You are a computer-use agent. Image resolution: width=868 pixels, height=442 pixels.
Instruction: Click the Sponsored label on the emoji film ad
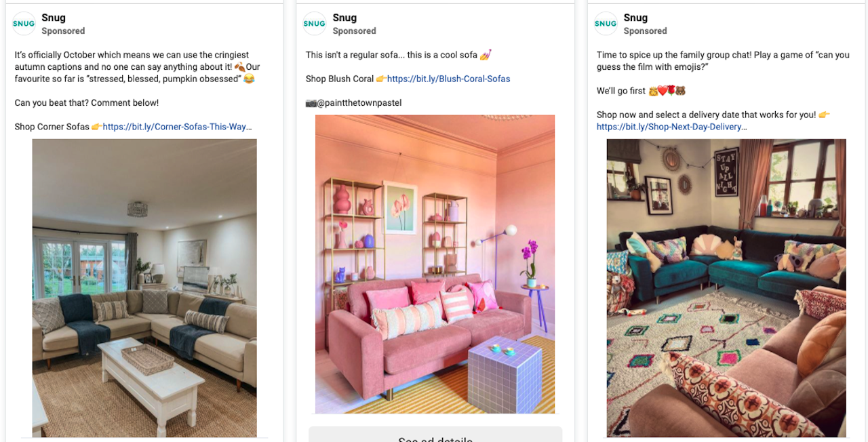645,31
